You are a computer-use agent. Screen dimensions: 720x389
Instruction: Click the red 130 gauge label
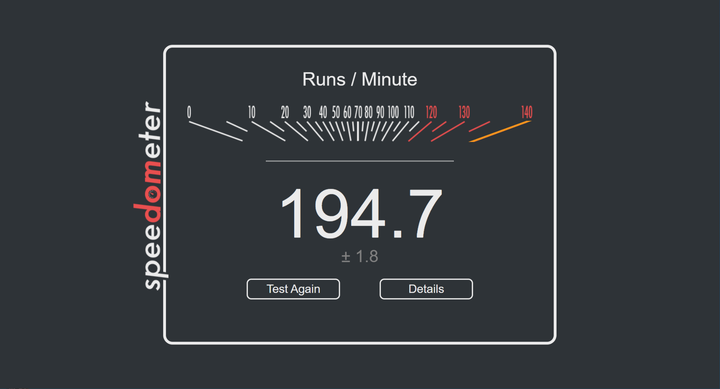click(464, 112)
